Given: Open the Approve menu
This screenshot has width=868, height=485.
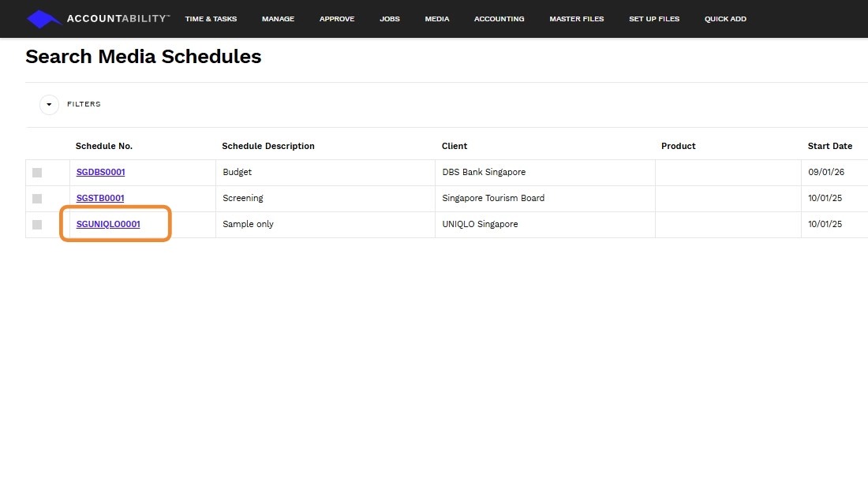Looking at the screenshot, I should pyautogui.click(x=337, y=19).
